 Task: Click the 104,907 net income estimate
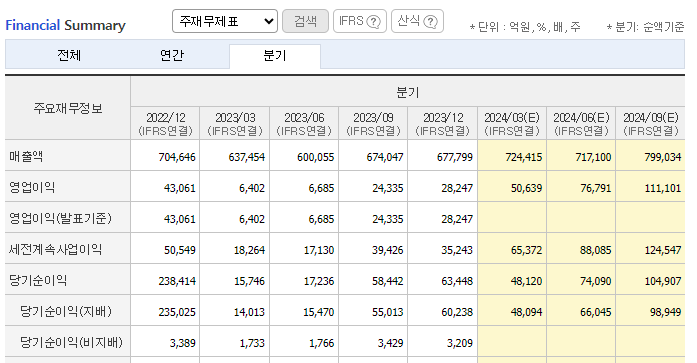click(663, 281)
